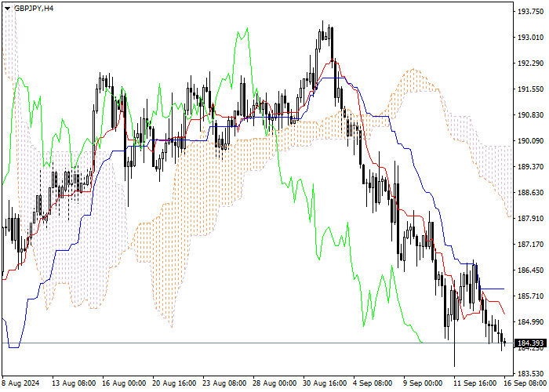The height and width of the screenshot is (392, 549).
Task: Select the 4 Sep 08:00 time label
Action: pos(373,383)
